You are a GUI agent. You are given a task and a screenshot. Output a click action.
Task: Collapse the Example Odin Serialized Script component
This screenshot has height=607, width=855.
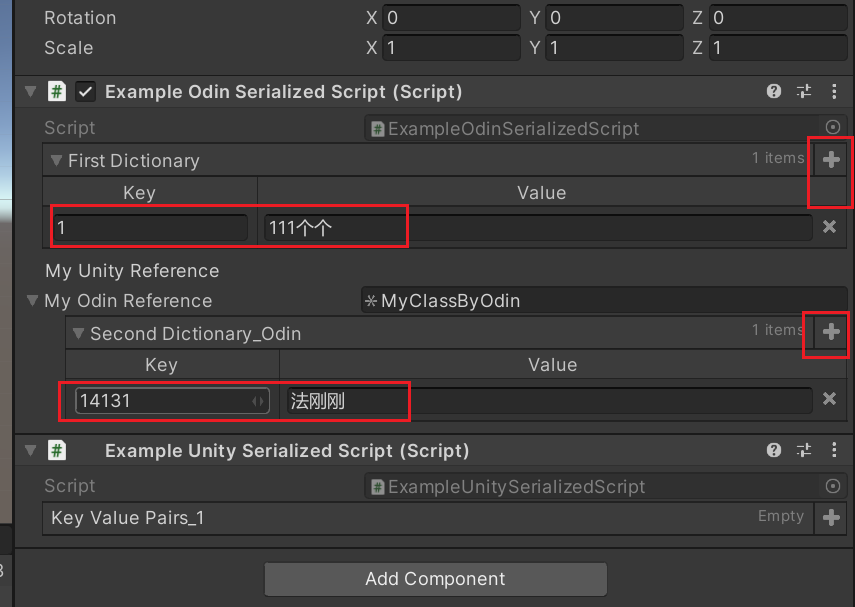pos(31,92)
